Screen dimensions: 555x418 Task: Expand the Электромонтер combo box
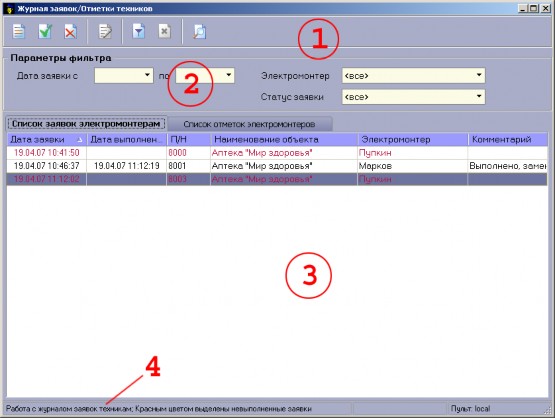click(x=479, y=75)
